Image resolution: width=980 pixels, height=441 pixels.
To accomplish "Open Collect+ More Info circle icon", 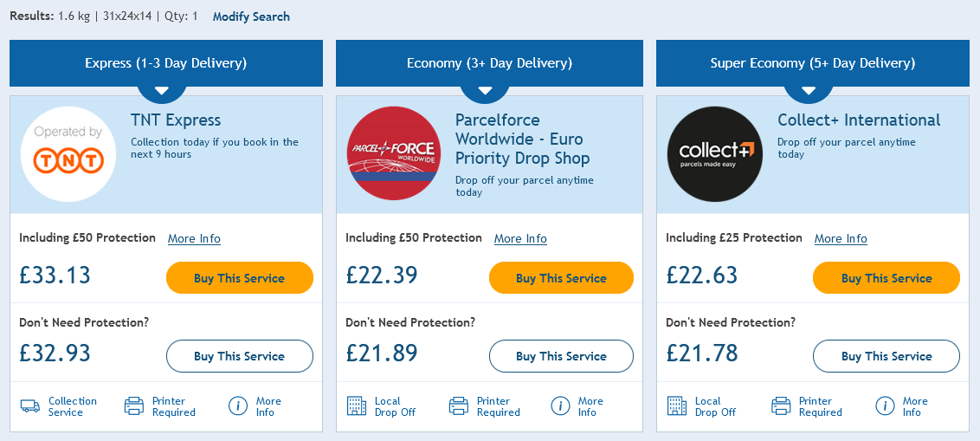I will click(885, 406).
